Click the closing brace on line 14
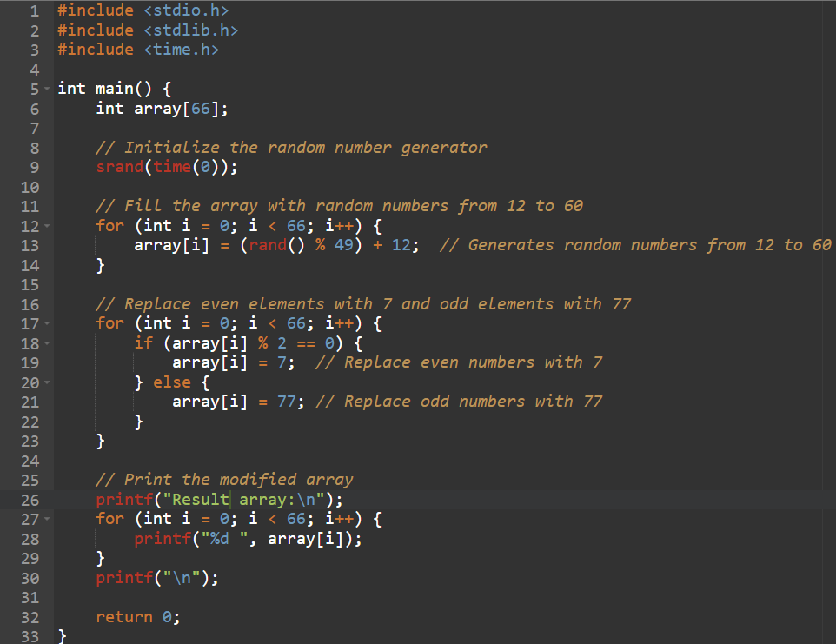The height and width of the screenshot is (644, 836). (100, 265)
